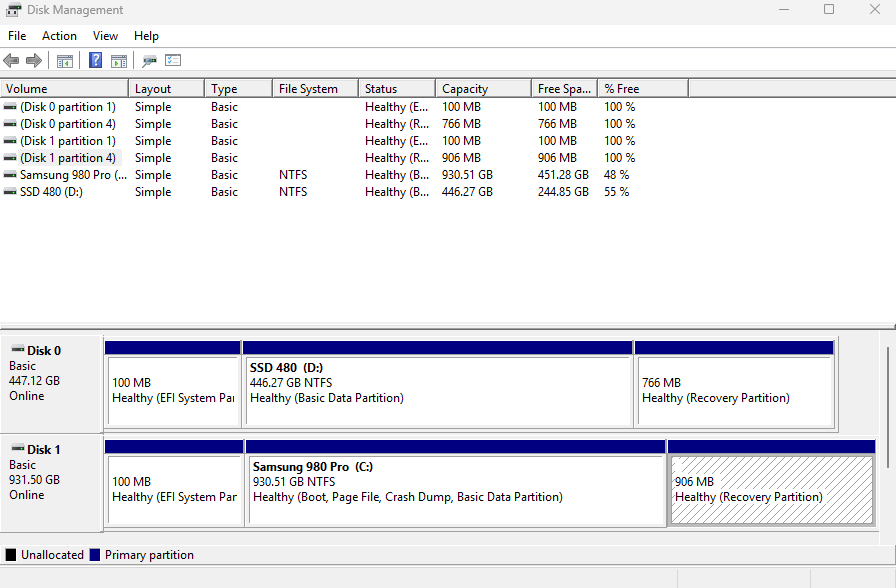Click the "930.51 GB" capacity cell
Viewport: 896px width, 588px height.
click(467, 175)
